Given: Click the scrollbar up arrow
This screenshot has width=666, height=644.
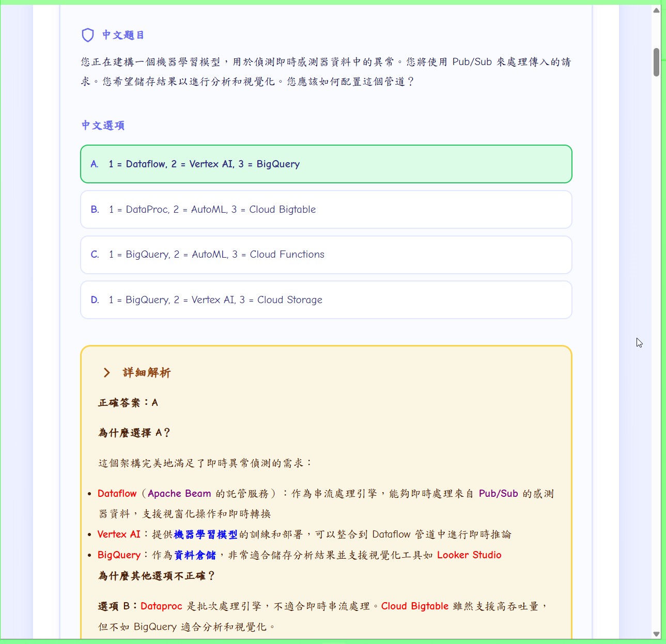Looking at the screenshot, I should (x=656, y=10).
